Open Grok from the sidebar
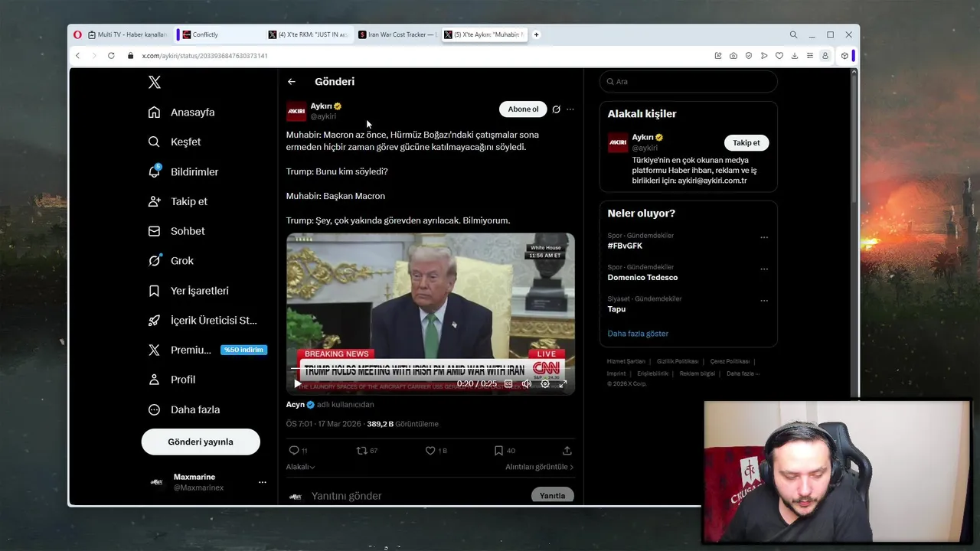This screenshot has width=980, height=551. click(x=171, y=261)
